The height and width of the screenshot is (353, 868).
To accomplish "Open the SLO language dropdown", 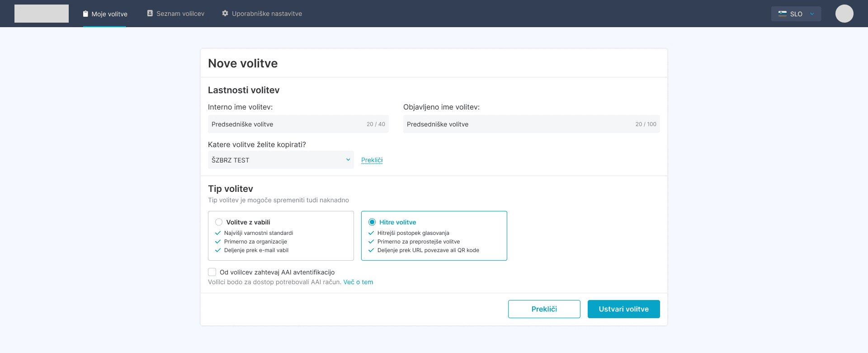I will [x=796, y=14].
